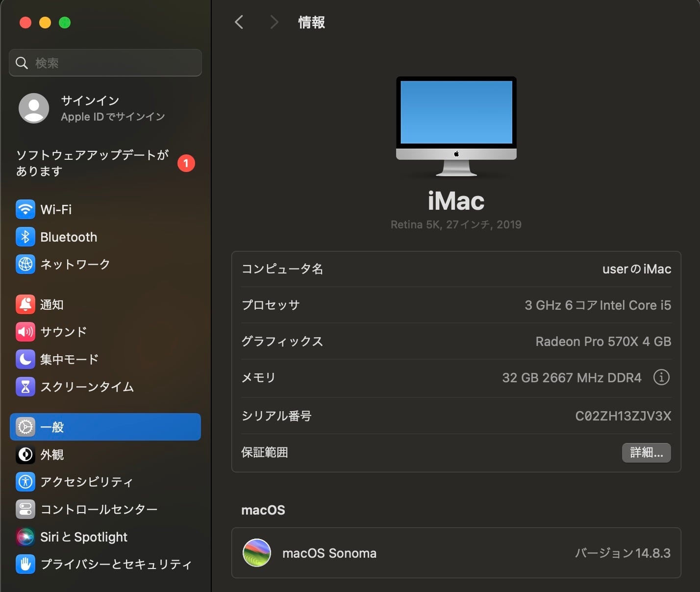Open プライバシーとセキュリティ hand icon
Screen dimensions: 700x592
pos(25,564)
